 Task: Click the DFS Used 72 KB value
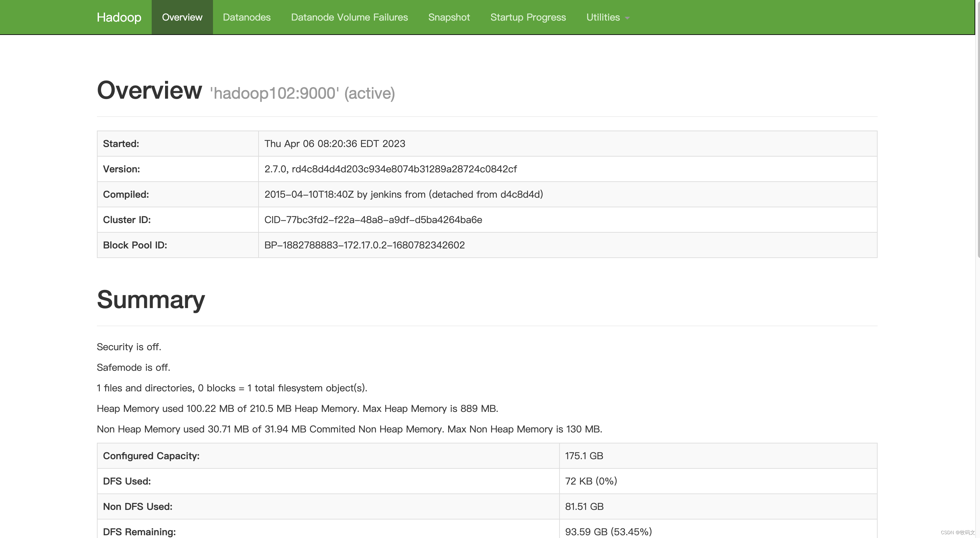(590, 481)
